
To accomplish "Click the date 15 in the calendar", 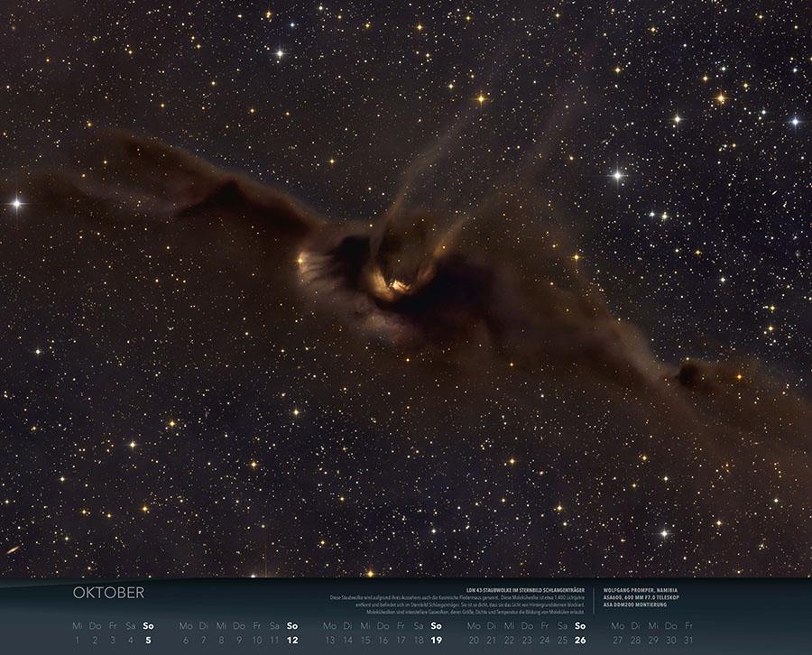I will tap(365, 640).
